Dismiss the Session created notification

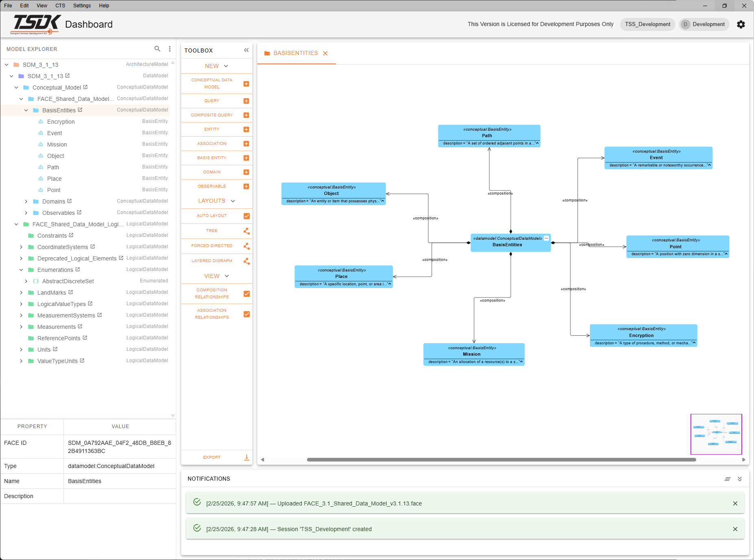[735, 529]
